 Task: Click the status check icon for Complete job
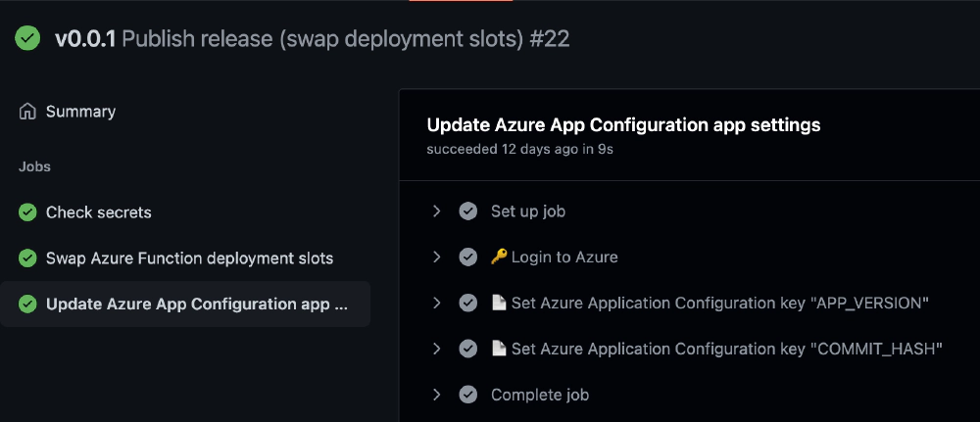point(468,395)
